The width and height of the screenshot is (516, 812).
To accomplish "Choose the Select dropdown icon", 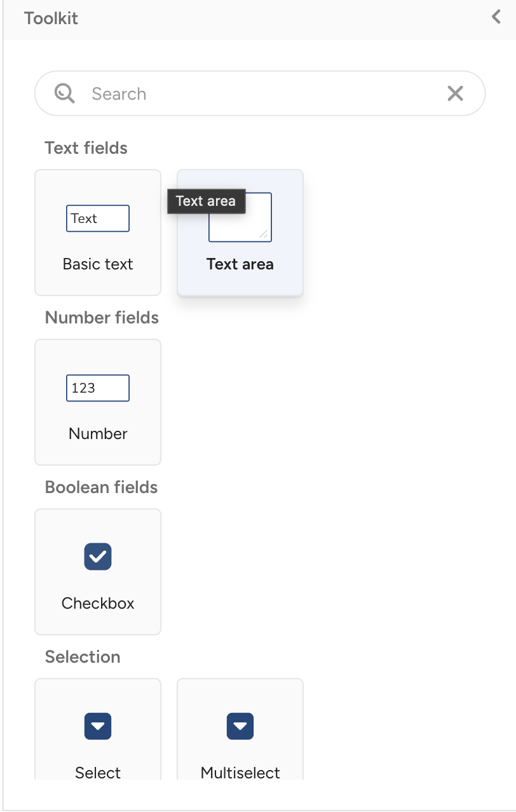I will coord(98,726).
